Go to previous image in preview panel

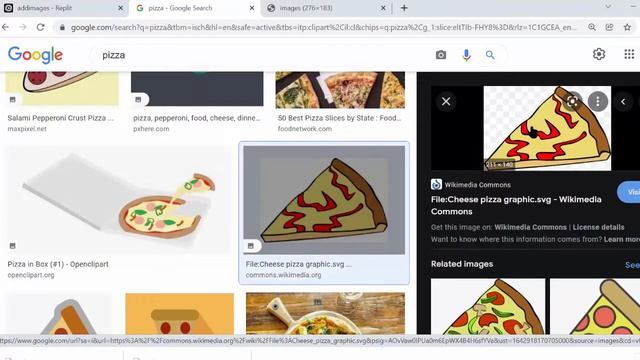tap(623, 101)
